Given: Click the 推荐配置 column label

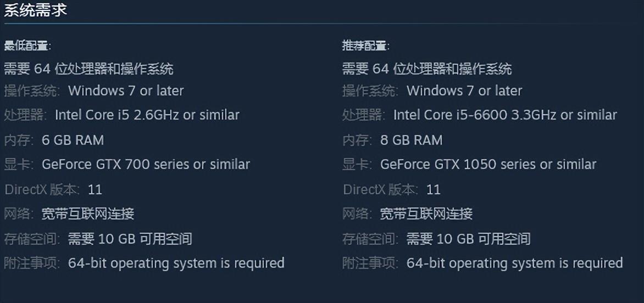Looking at the screenshot, I should 366,46.
